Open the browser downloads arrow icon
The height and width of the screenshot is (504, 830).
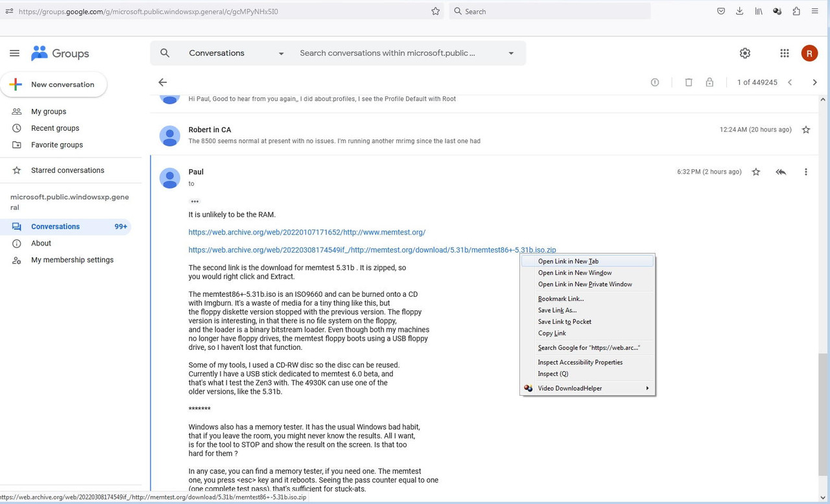[x=739, y=11]
